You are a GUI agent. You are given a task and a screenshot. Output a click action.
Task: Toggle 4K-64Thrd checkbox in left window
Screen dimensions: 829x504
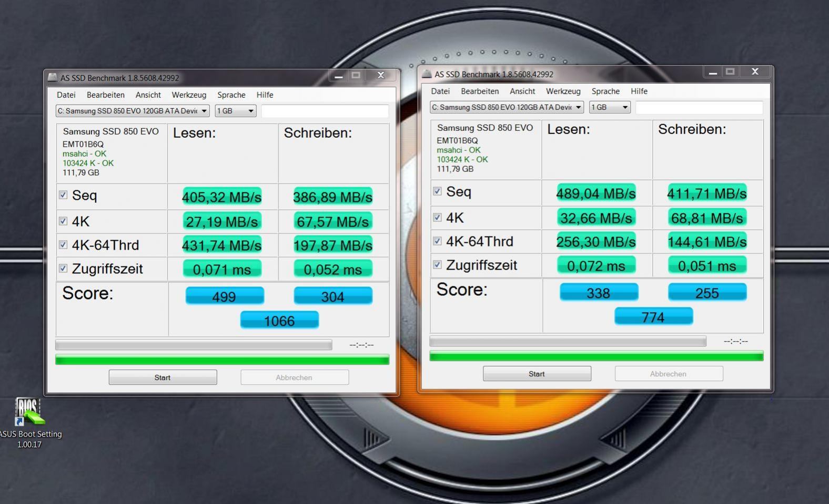[x=63, y=244]
